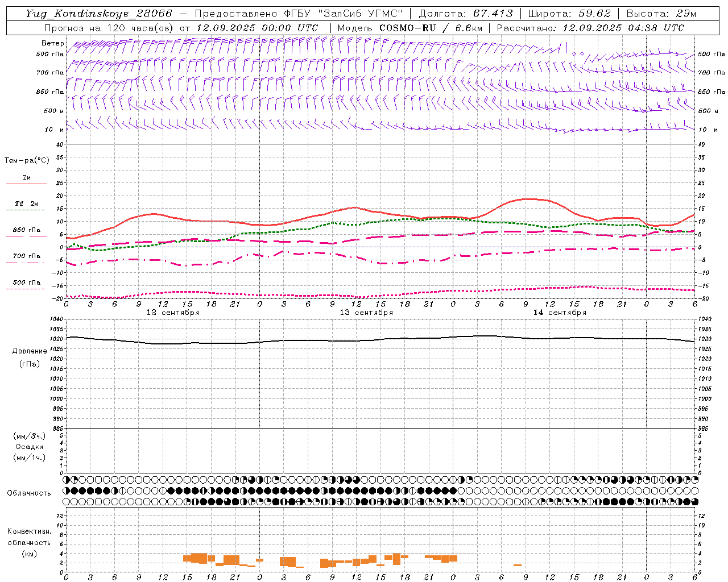Click the (км) unit under convective cloudiness
728x582 pixels.
coord(29,554)
